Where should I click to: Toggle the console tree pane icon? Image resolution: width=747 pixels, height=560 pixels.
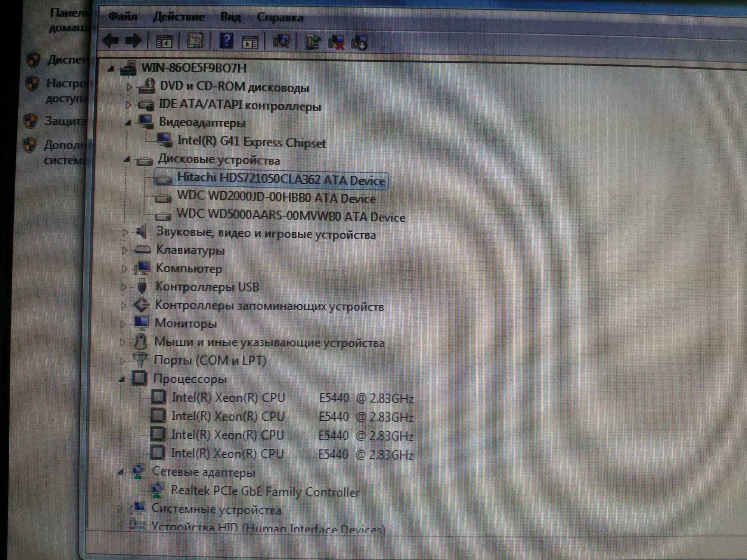pos(164,41)
